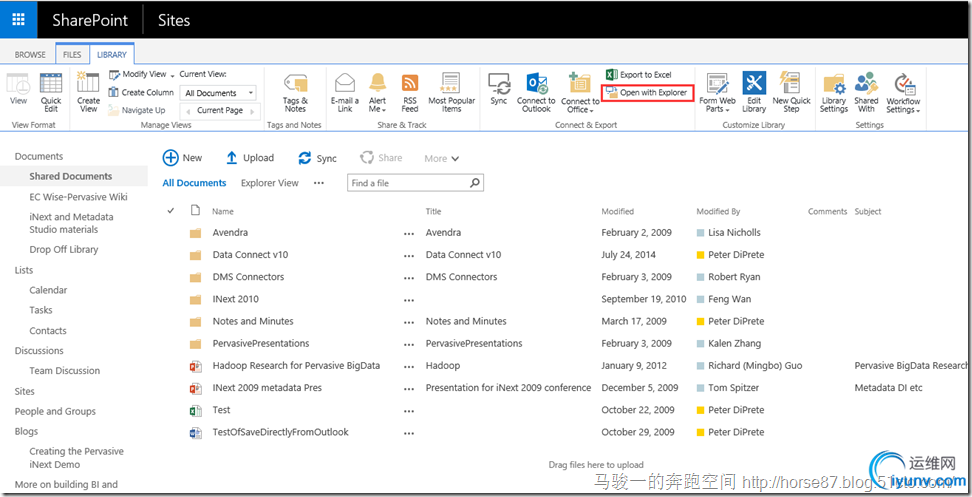Sort by the Name column header
The image size is (972, 497).
click(223, 211)
